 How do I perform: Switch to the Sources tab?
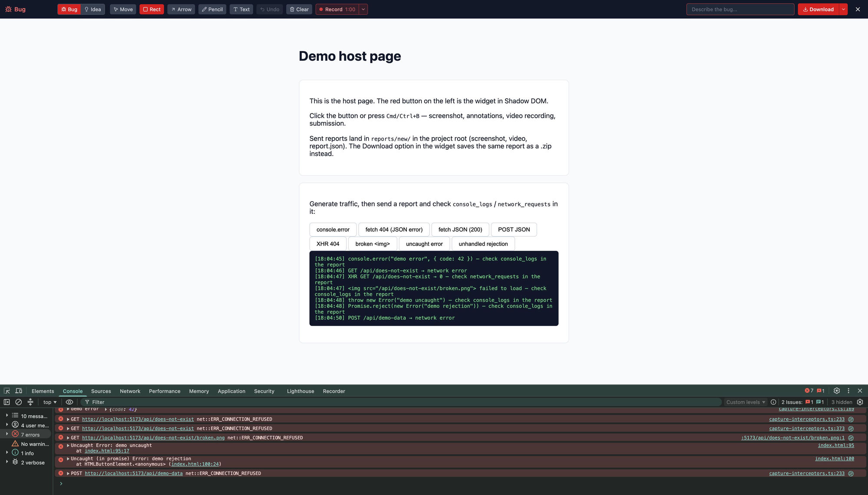[x=101, y=391]
